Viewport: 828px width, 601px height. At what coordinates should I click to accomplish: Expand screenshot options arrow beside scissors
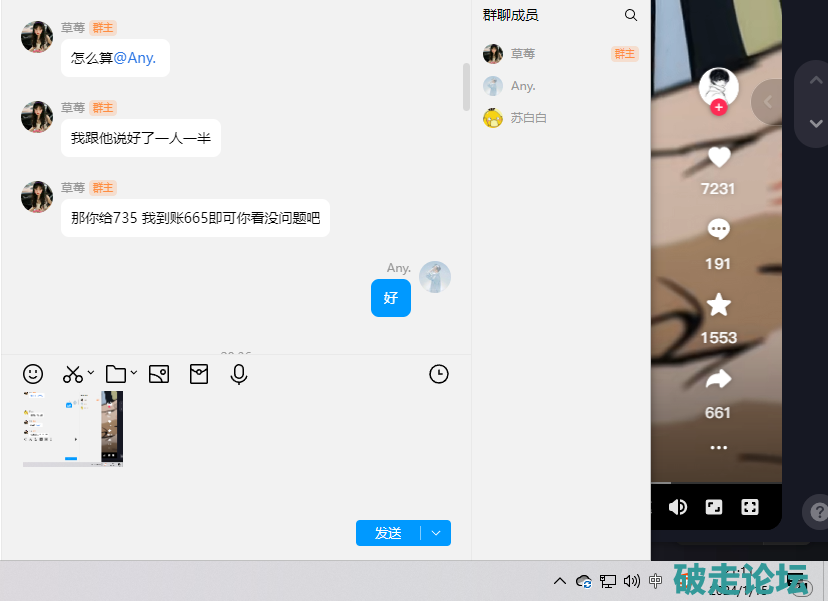point(91,373)
